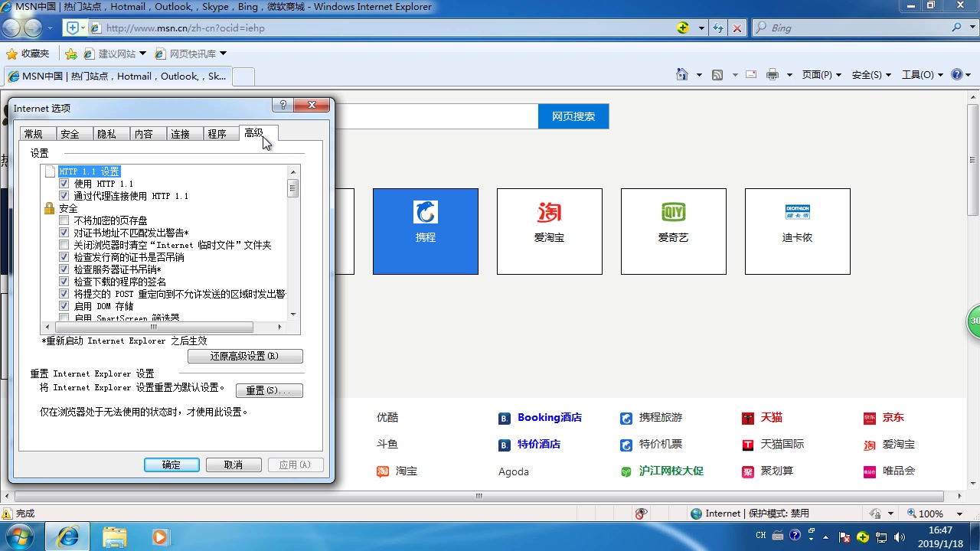Open the media player taskbar icon
Image resolution: width=980 pixels, height=551 pixels.
pyautogui.click(x=160, y=537)
